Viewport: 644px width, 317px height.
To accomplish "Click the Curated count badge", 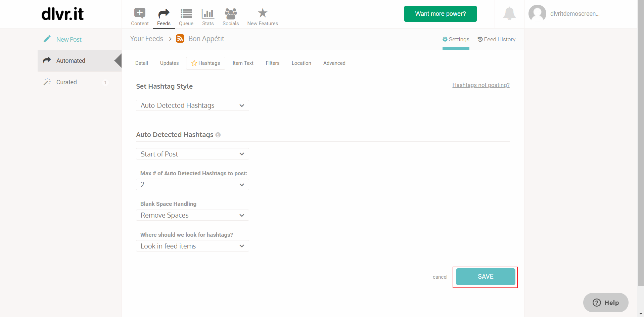I will click(105, 82).
